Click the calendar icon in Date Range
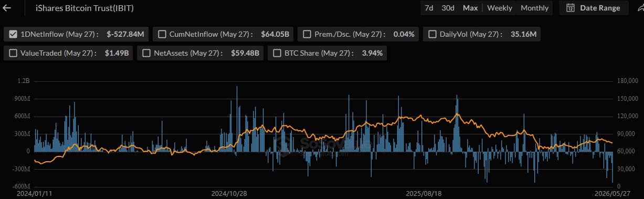Screen dimensions: 644x199 click(571, 8)
